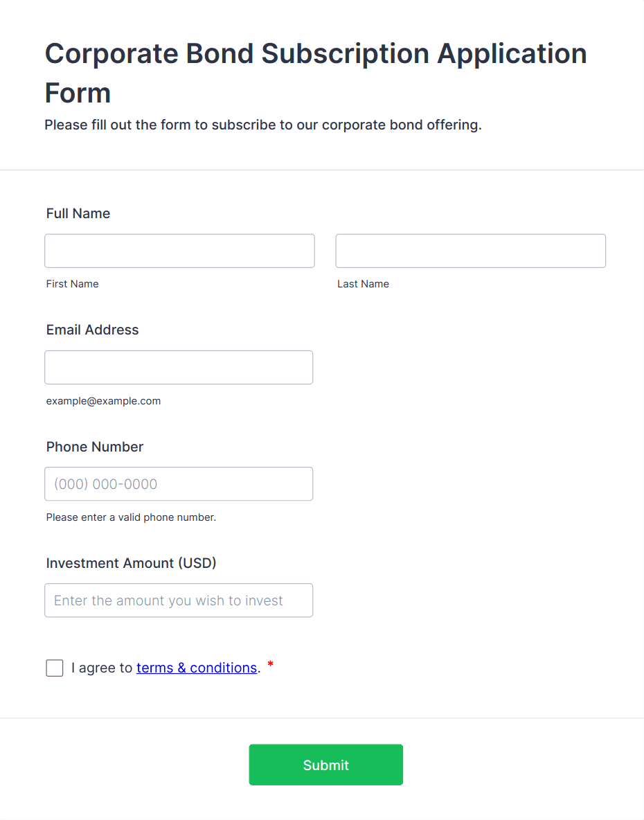The height and width of the screenshot is (820, 644).
Task: Click the First Name sublabel text
Action: pos(73,284)
